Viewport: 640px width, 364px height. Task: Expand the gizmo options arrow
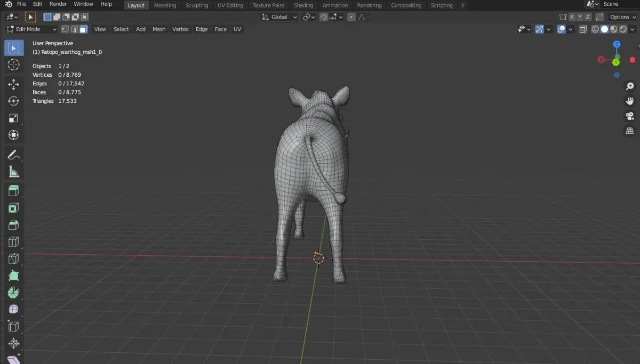548,29
